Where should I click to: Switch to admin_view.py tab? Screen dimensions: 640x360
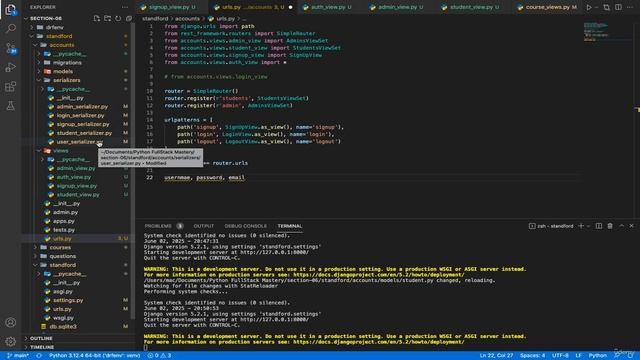click(x=398, y=7)
